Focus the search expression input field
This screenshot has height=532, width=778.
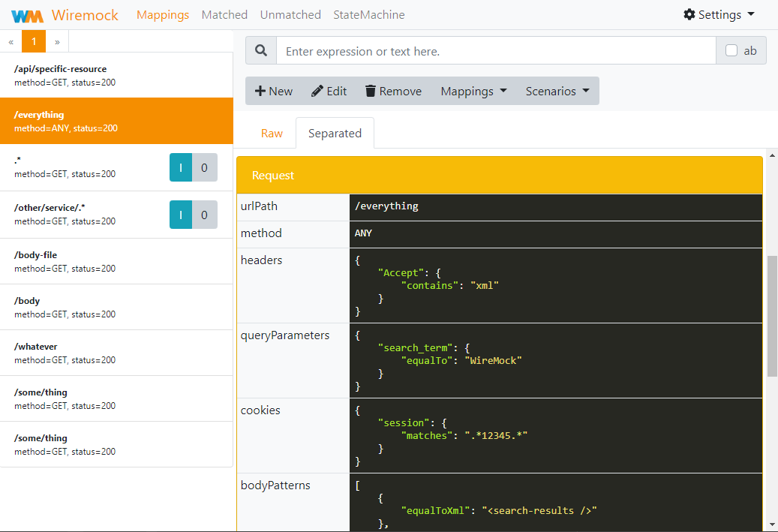pos(496,50)
